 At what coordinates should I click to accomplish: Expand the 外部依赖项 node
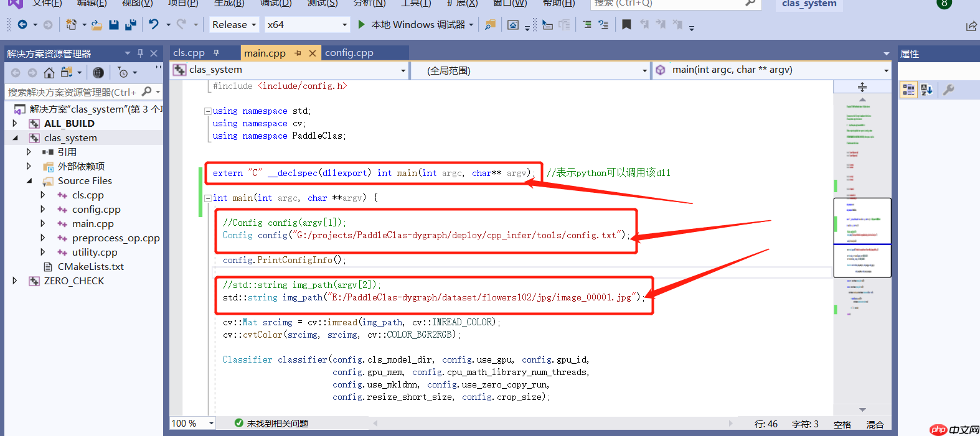tap(29, 166)
